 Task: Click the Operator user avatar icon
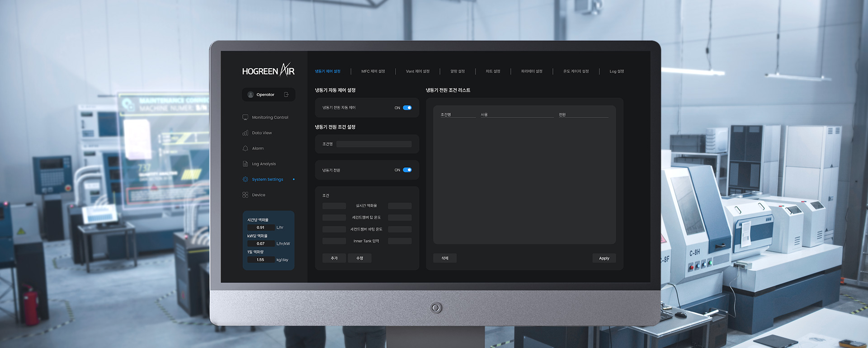(250, 94)
